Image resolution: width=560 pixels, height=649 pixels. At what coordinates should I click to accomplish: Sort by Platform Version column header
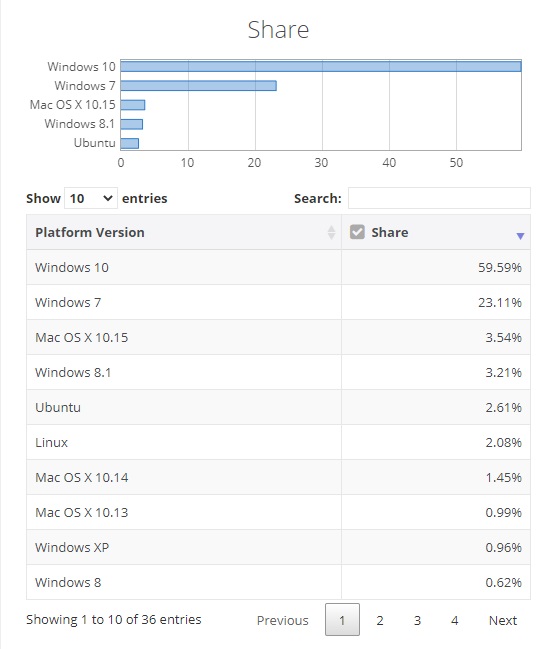pyautogui.click(x=184, y=232)
